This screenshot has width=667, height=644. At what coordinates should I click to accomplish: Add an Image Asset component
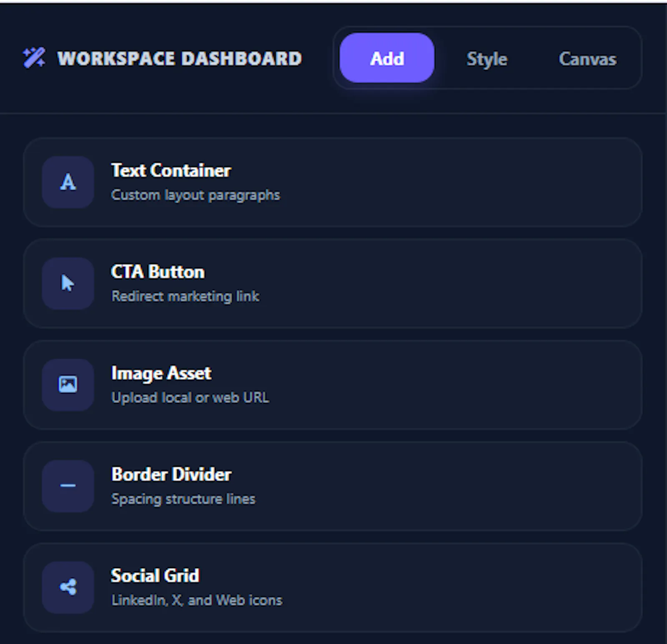pos(332,385)
